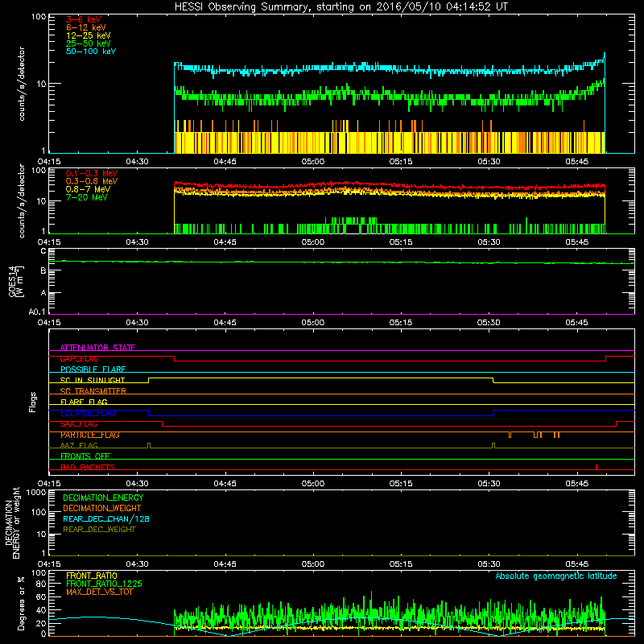This screenshot has height=644, width=644.
Task: Select the BAD_PACKETS flag label
Action: pyautogui.click(x=88, y=467)
